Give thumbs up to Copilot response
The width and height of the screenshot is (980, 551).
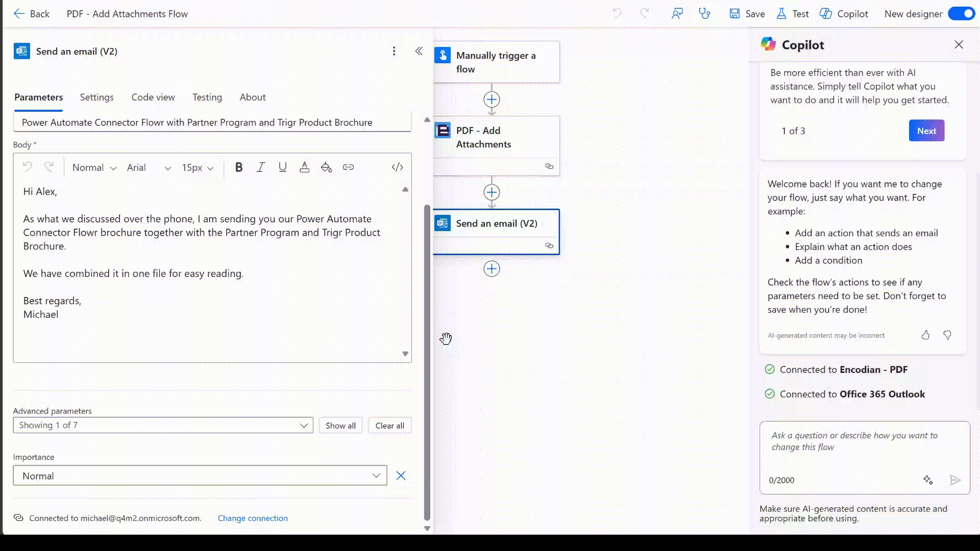925,335
